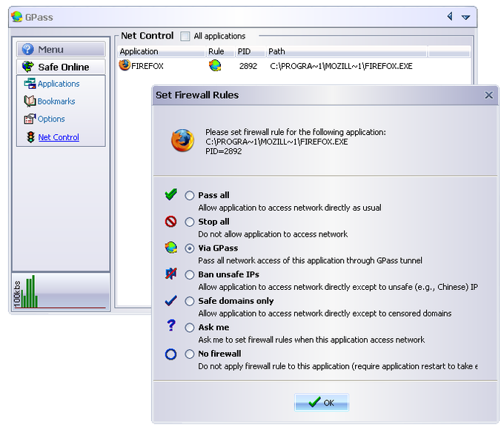Select the Via GPass radio button
Screen dimensions: 504x430
[x=190, y=248]
